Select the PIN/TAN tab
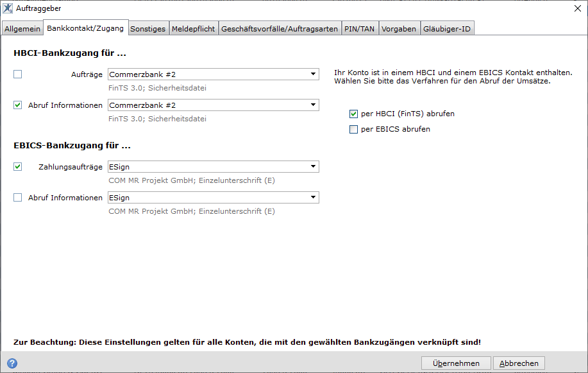Screen dimensions: 588x373 (359, 28)
